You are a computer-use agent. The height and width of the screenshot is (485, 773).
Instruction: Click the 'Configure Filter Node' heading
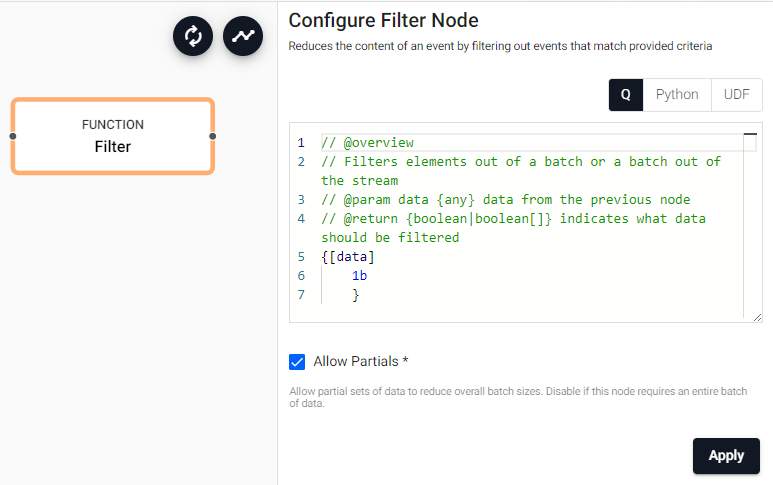(x=384, y=21)
